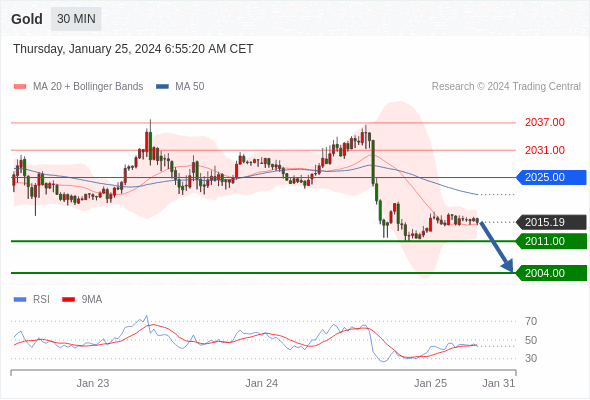Click the 9MA red legend swatch
590x400 pixels.
(x=68, y=300)
